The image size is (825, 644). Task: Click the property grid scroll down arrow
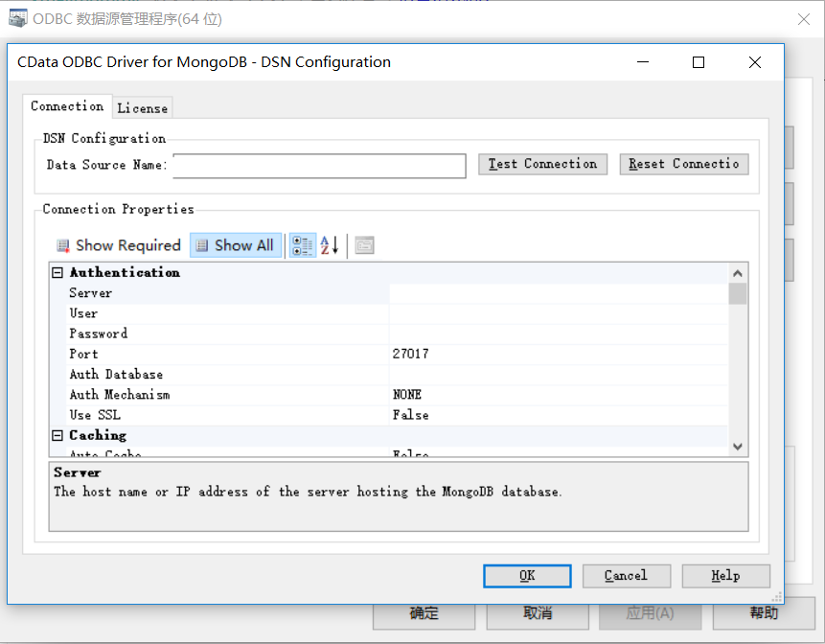pyautogui.click(x=738, y=447)
